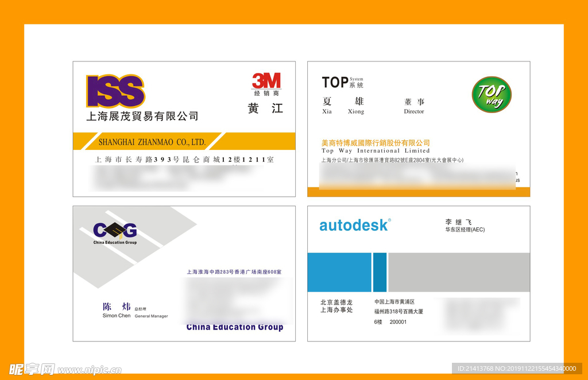The image size is (588, 380).
Task: Click the text 北京盖德龙
Action: pos(336,302)
